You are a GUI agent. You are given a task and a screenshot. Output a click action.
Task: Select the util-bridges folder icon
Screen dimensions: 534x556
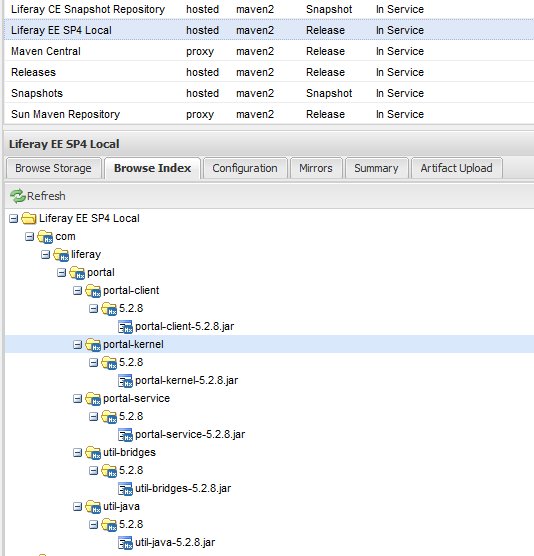[93, 453]
